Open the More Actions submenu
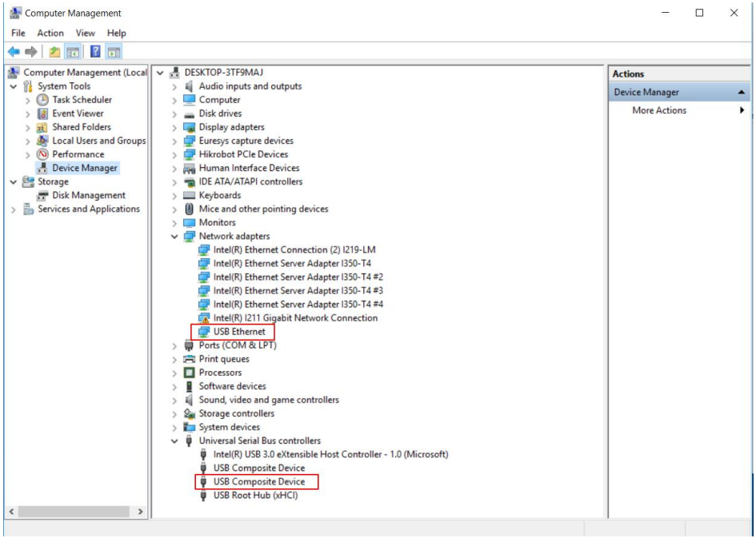This screenshot has width=756, height=538. tap(679, 110)
